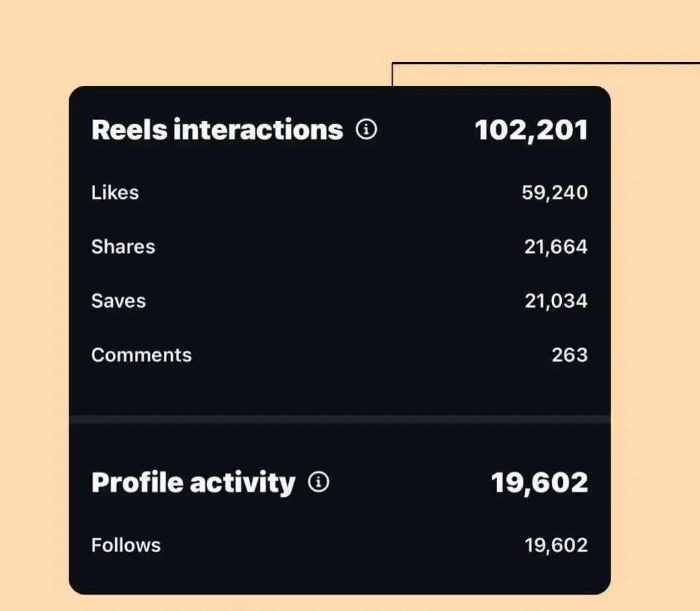Select the Profile activity heading
The width and height of the screenshot is (700, 611).
(x=193, y=483)
